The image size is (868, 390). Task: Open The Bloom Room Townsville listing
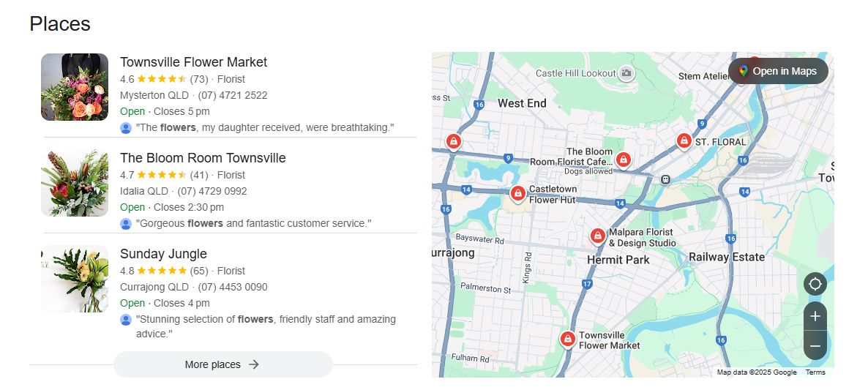(x=203, y=158)
